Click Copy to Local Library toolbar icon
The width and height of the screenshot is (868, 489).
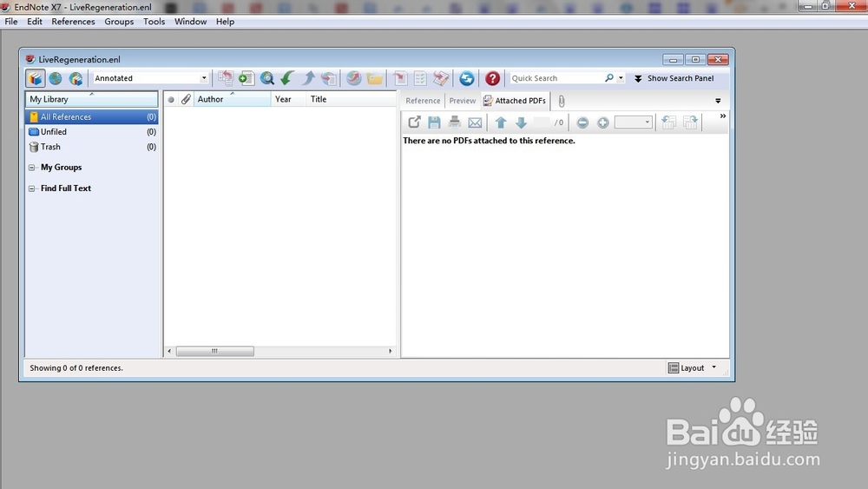tap(226, 78)
